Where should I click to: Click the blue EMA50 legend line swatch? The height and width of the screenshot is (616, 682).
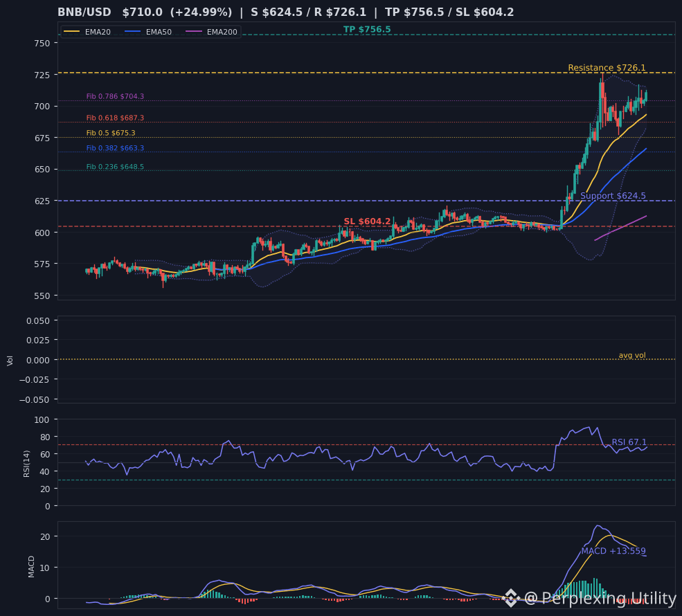click(133, 32)
